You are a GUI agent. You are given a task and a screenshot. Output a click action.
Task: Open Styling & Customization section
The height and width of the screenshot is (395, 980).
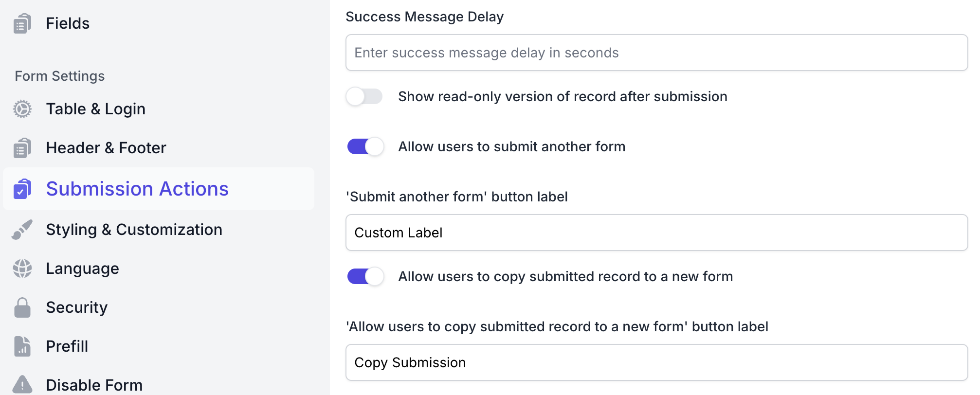[134, 230]
